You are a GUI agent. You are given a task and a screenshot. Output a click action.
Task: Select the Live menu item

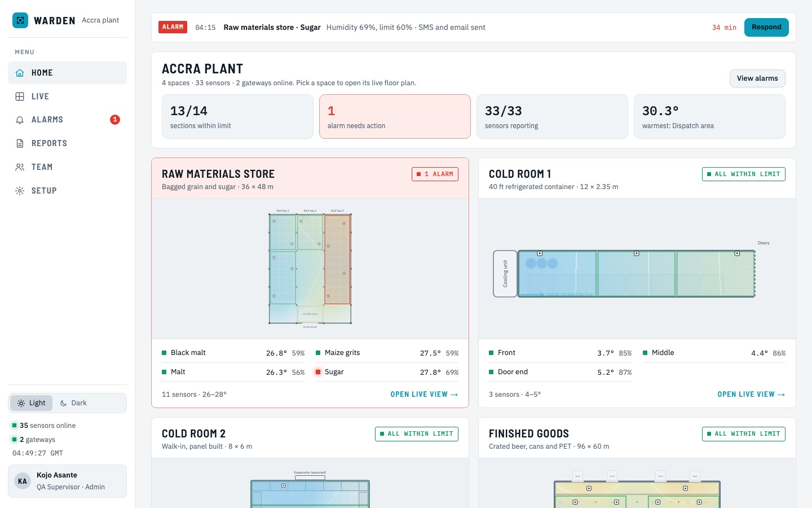[67, 97]
